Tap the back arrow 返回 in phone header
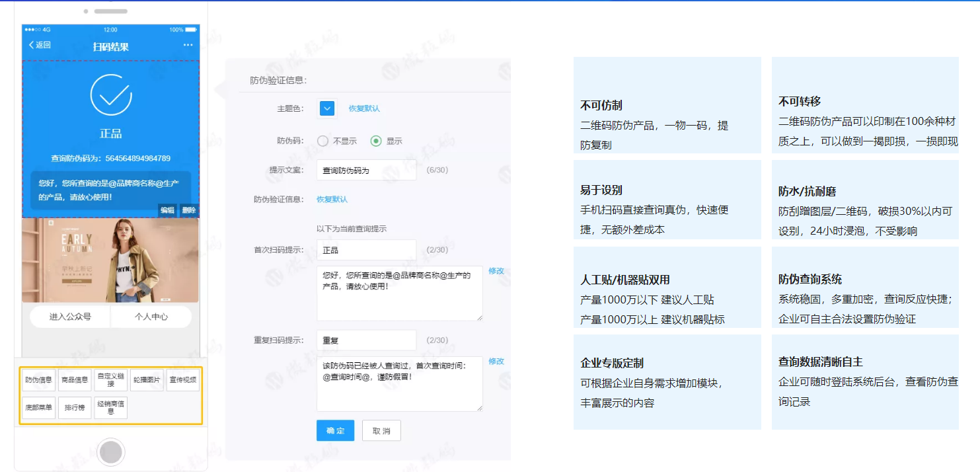Screen dimensions: 980x472 [x=40, y=45]
